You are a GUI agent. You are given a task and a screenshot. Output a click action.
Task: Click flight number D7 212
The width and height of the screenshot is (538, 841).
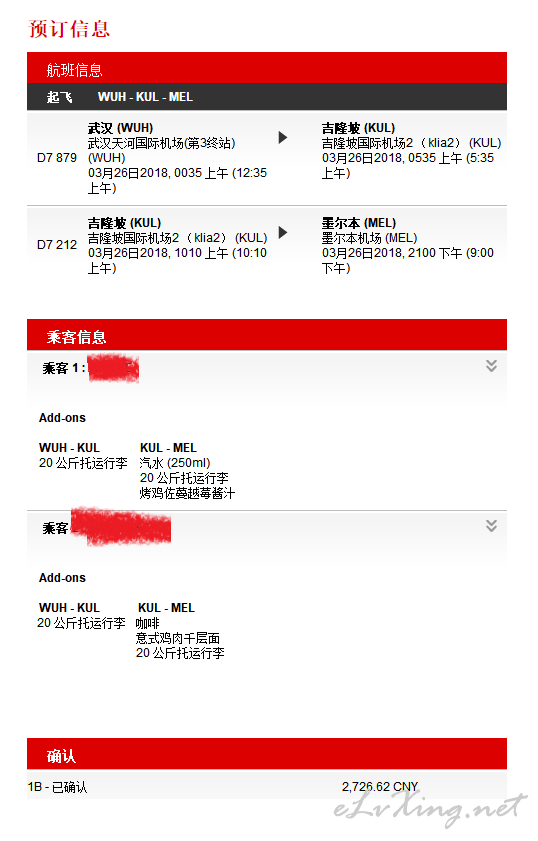click(57, 245)
